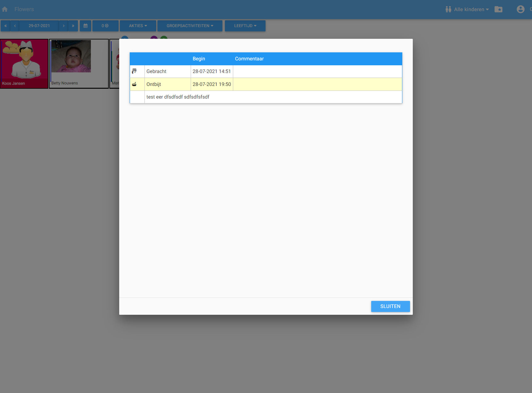
Task: Select the Koos Jansen child card
Action: tap(24, 63)
